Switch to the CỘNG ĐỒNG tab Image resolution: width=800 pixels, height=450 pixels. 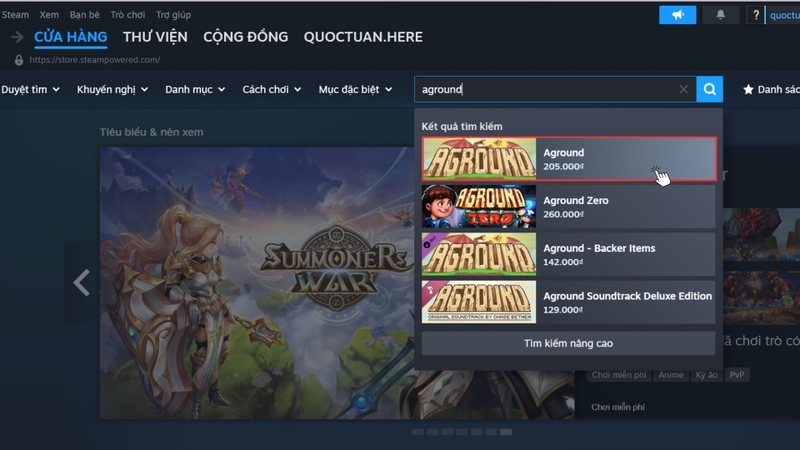[x=245, y=37]
